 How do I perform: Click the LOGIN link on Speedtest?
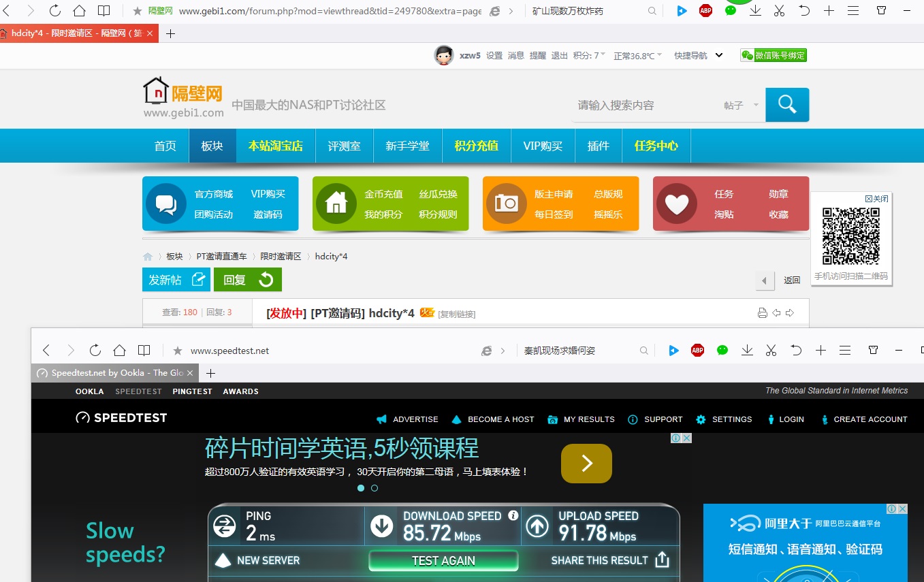tap(785, 419)
